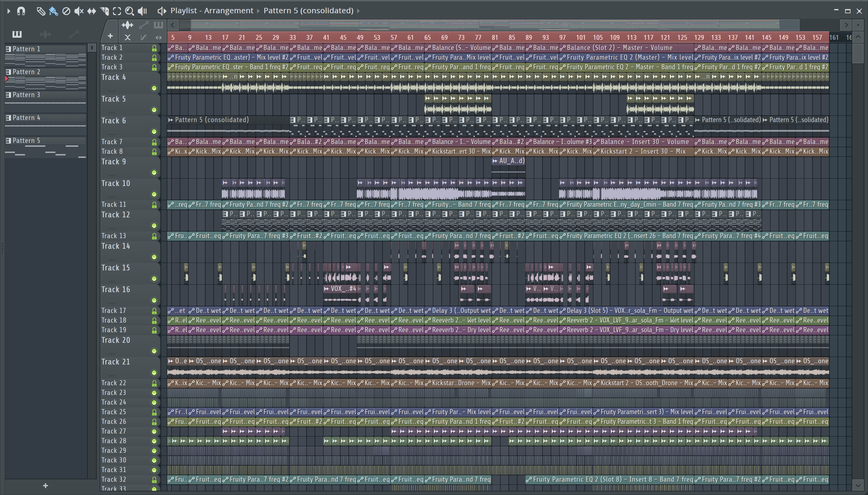Select the Paint brush tool
This screenshot has height=495, width=868.
coord(53,11)
